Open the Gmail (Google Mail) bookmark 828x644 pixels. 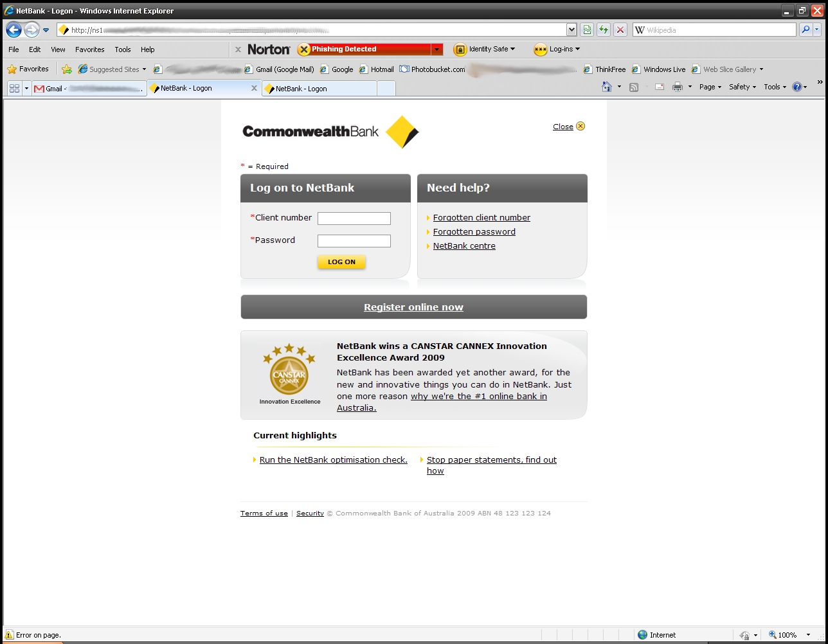279,69
